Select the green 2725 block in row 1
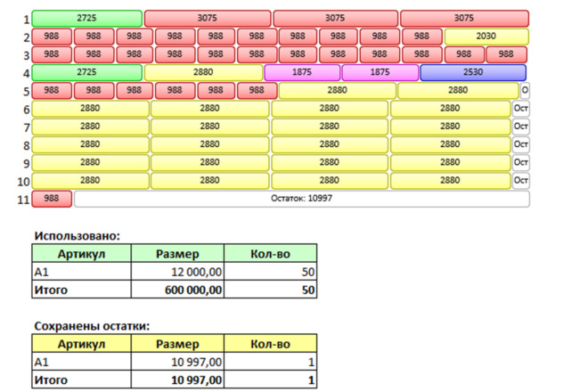The height and width of the screenshot is (392, 588). coord(87,19)
